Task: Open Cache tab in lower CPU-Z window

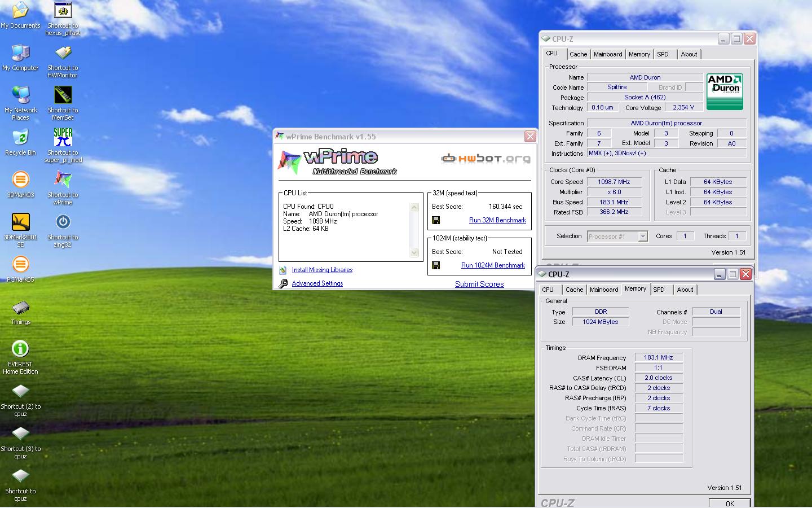Action: point(574,290)
